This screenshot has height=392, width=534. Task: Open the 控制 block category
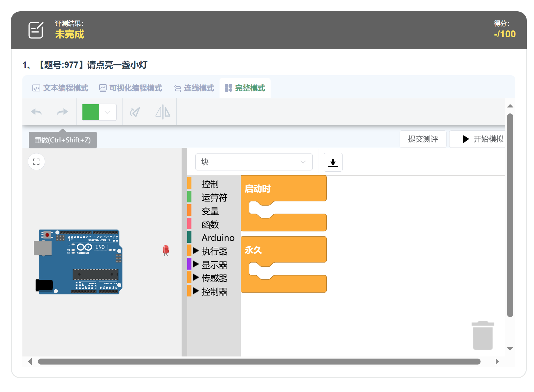pos(210,184)
